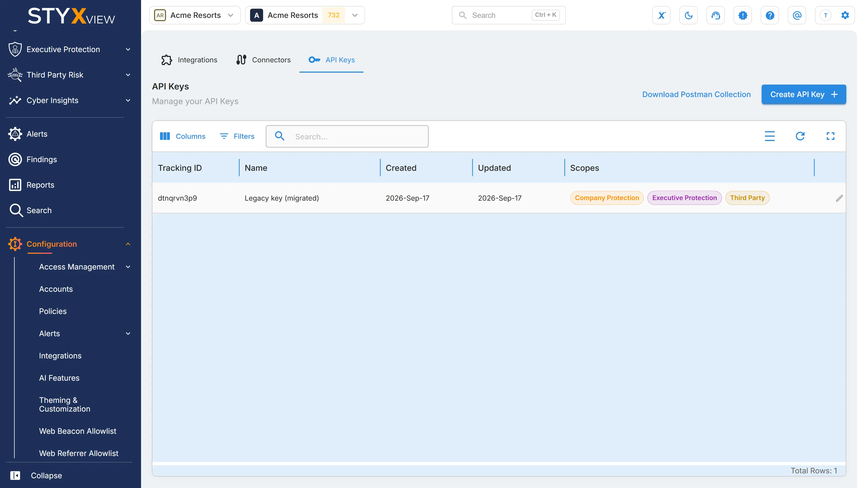Click the StyxView logo

tap(71, 15)
